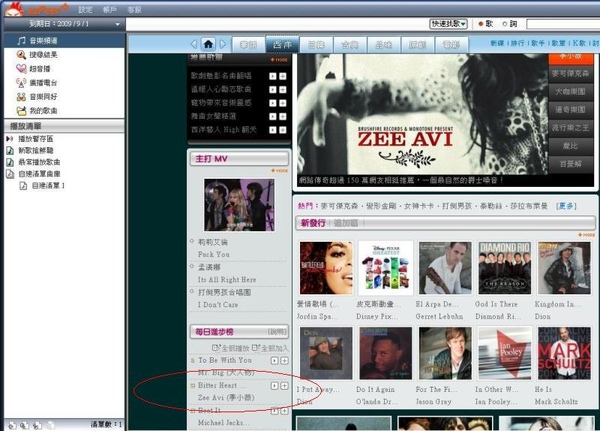
Task: Select the 孟漢娜 MV bullet
Action: [192, 266]
